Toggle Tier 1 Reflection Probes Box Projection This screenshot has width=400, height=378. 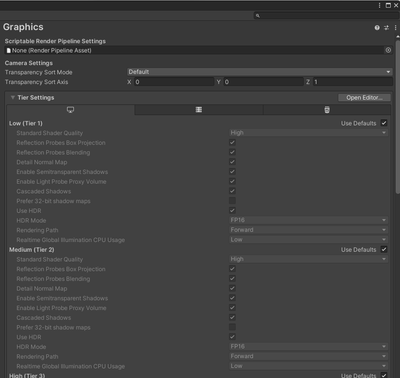pyautogui.click(x=232, y=142)
